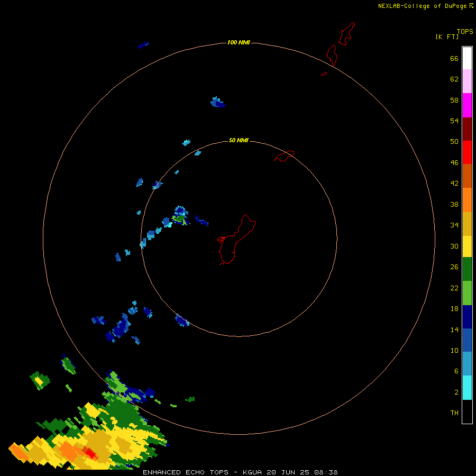Click the "50 NMI" range ring label
This screenshot has height=476, width=476.
239,140
